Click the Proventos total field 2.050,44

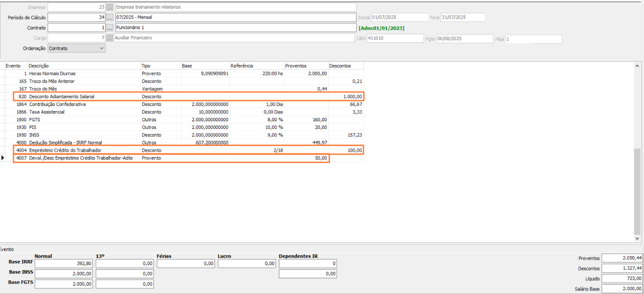622,258
